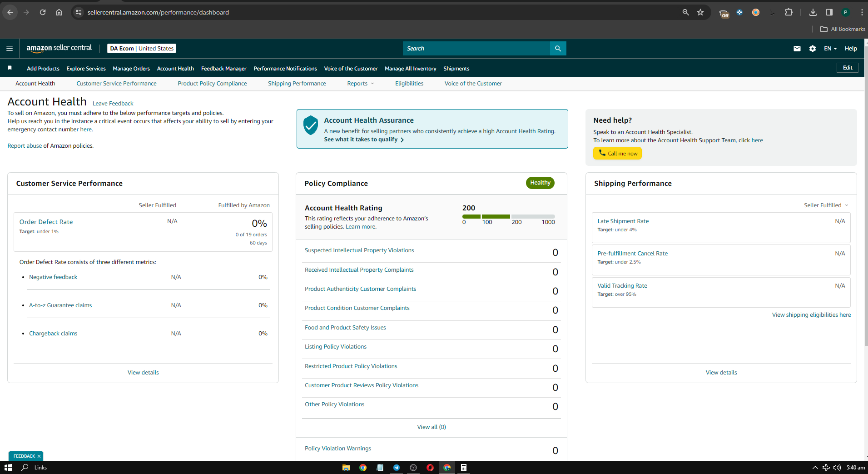Open the Eligibilities tab

[409, 84]
